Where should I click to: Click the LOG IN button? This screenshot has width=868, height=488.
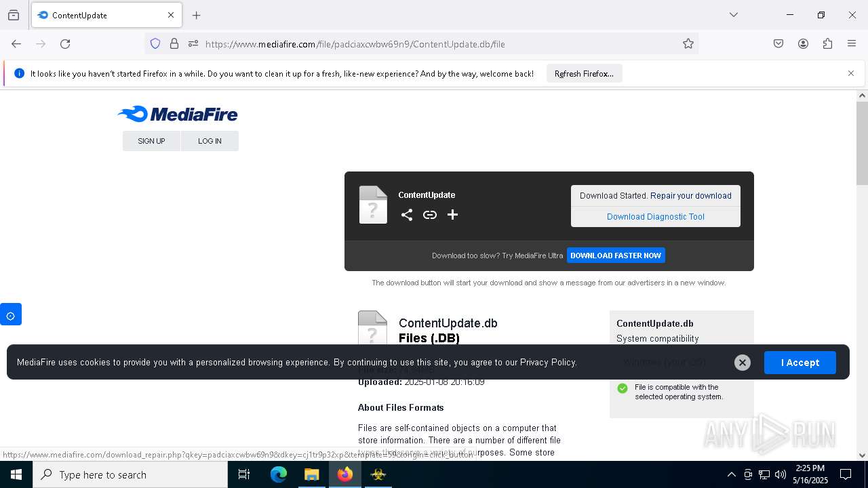pyautogui.click(x=210, y=141)
